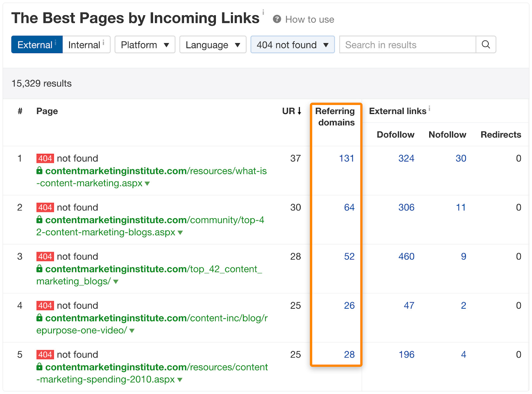The width and height of the screenshot is (532, 394).
Task: Open the 131 referring domains link
Action: [346, 158]
